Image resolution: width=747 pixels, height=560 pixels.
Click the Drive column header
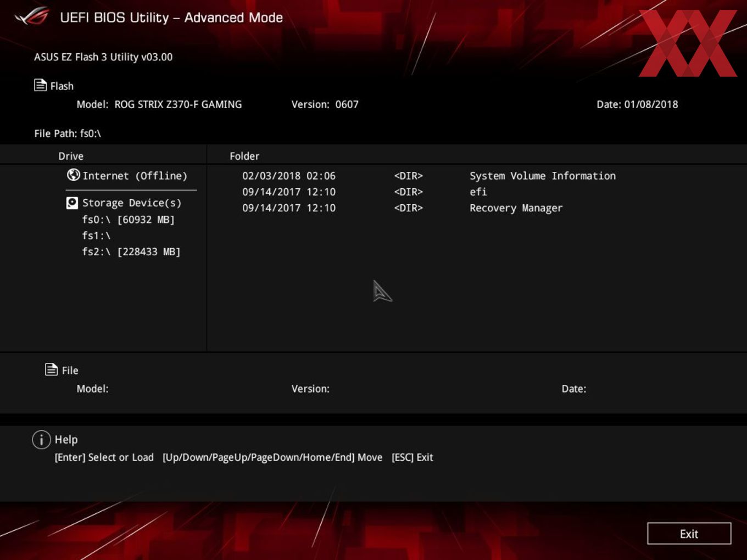pos(71,156)
